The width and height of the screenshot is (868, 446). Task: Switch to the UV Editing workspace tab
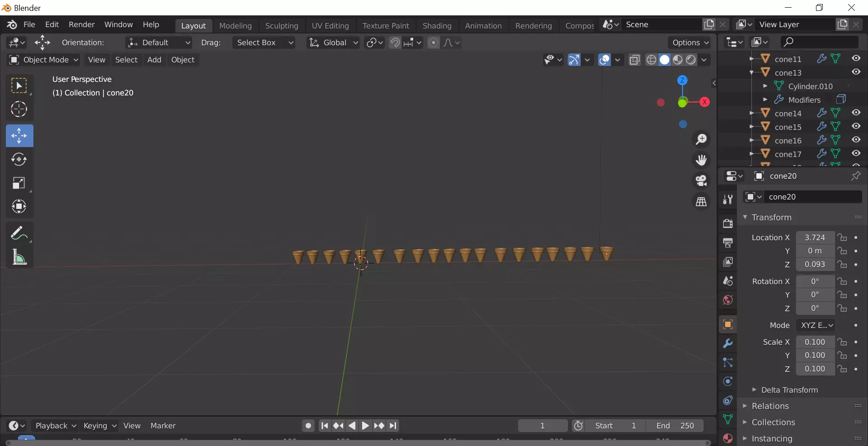coord(330,26)
